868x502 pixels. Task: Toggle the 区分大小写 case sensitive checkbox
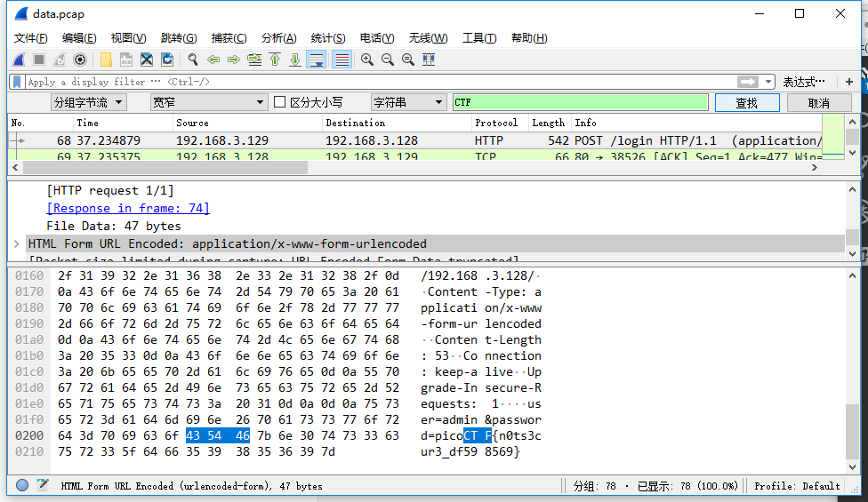(x=280, y=103)
